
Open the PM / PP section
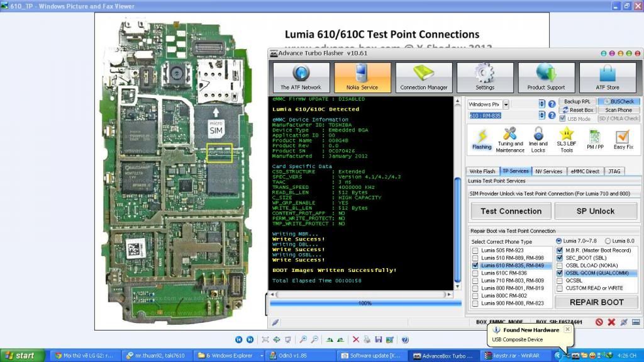tap(595, 140)
